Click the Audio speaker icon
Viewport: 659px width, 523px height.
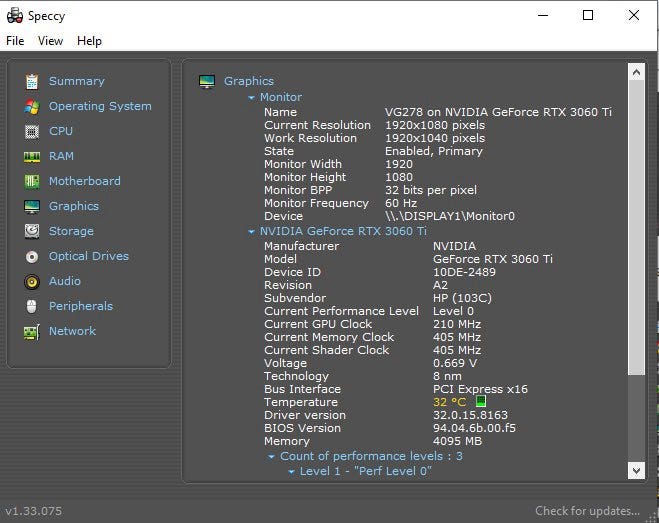[32, 281]
